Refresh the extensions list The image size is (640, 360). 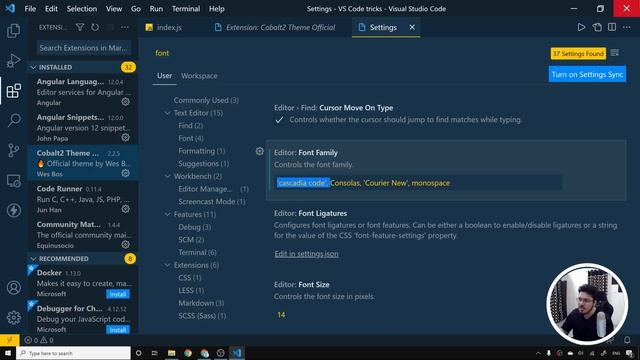95,27
